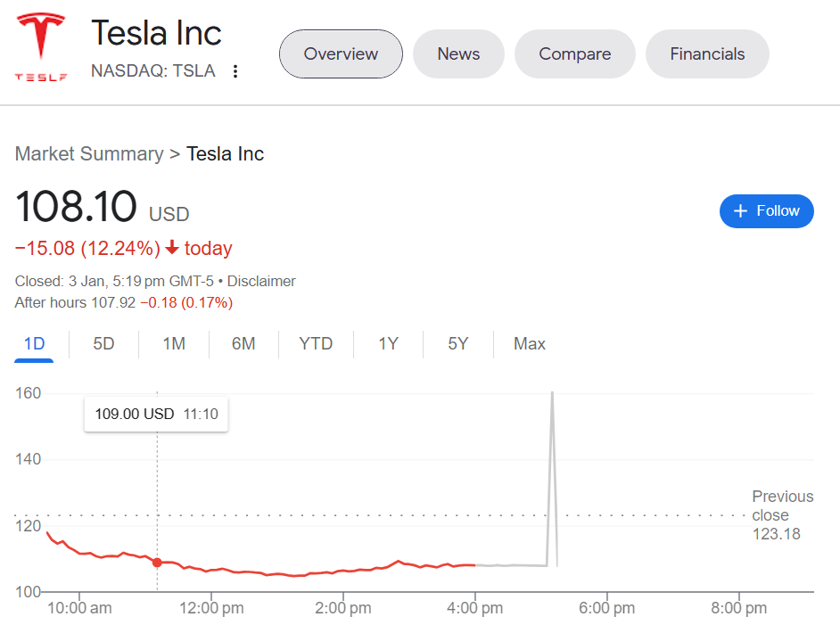Click the red marker dot on chart

pyautogui.click(x=158, y=563)
